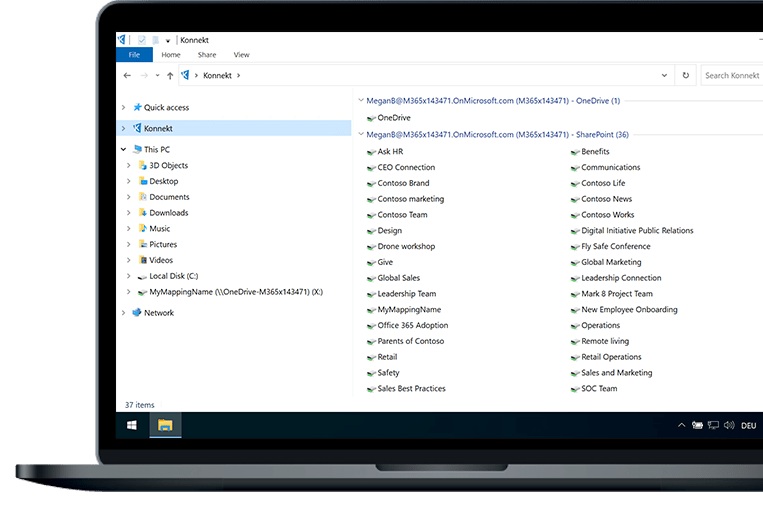Open the File menu
The width and height of the screenshot is (763, 512).
(x=133, y=55)
